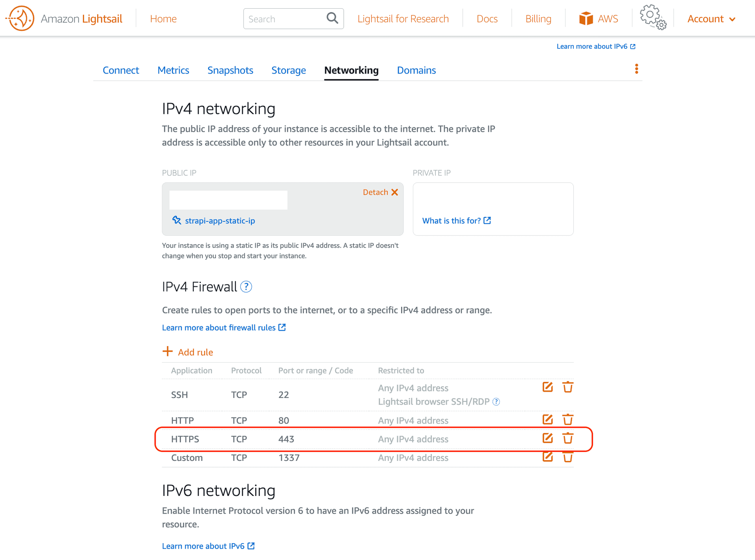Edit the SSH firewall rule

click(547, 387)
